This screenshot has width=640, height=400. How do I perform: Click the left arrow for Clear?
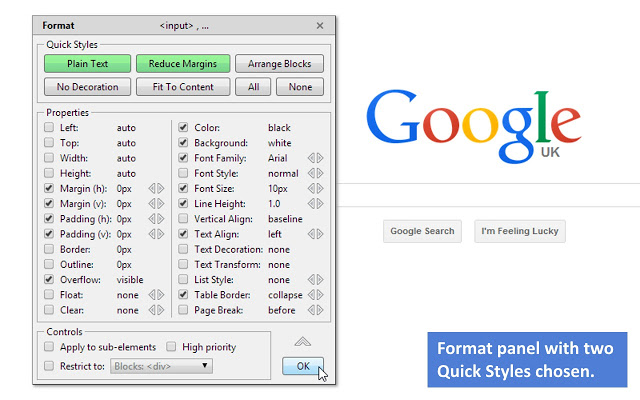[x=151, y=310]
